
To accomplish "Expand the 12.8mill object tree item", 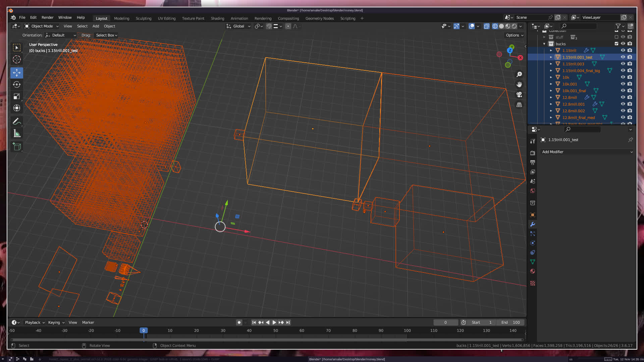I will coord(551,97).
